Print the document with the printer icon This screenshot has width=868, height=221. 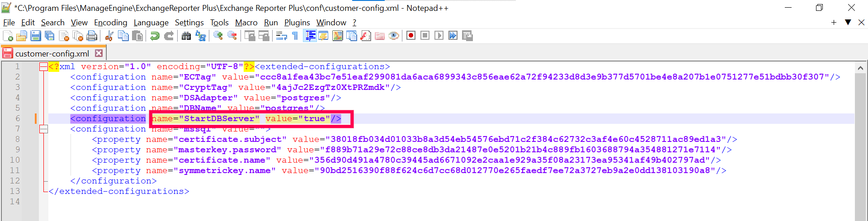click(x=92, y=36)
